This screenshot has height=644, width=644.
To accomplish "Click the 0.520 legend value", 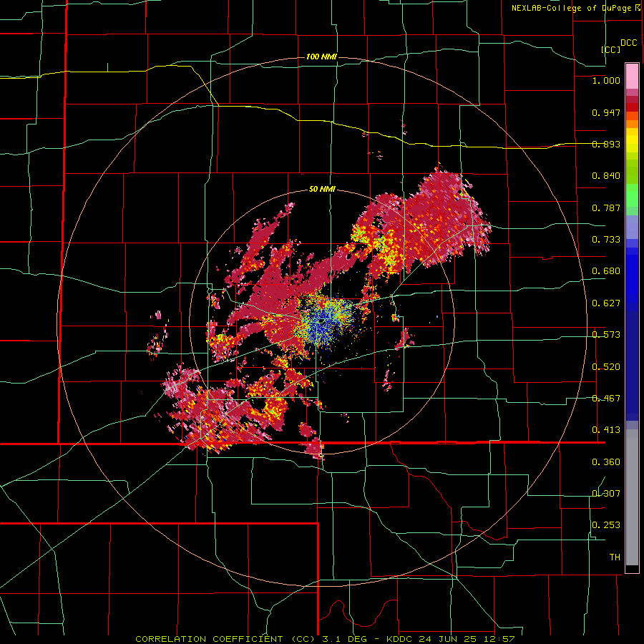I will point(606,367).
